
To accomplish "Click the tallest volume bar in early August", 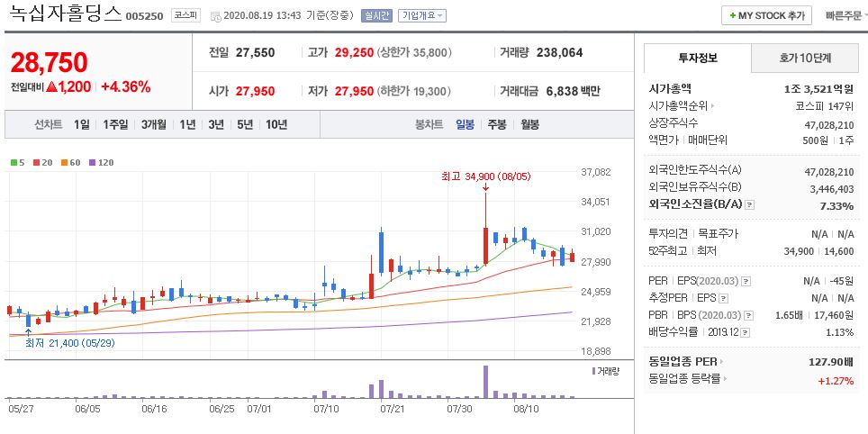I will (485, 382).
